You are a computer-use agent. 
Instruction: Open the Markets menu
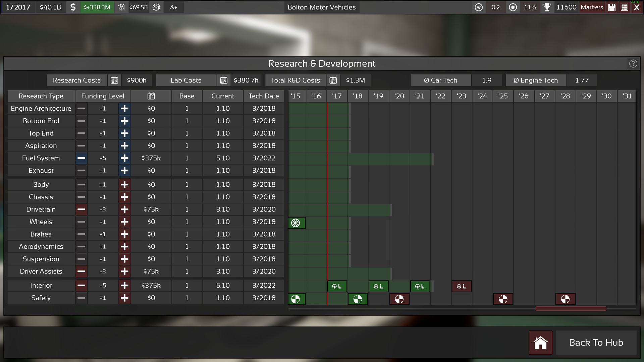coord(592,7)
